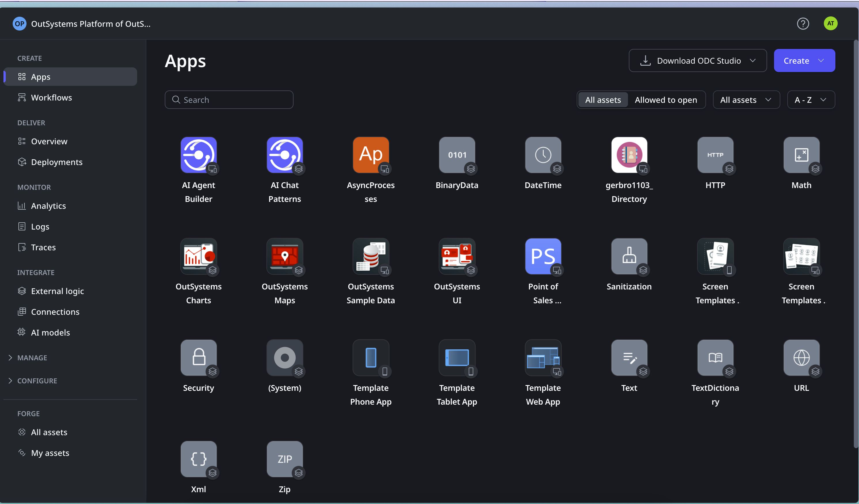
Task: Open the URL library globe icon
Action: tap(801, 358)
